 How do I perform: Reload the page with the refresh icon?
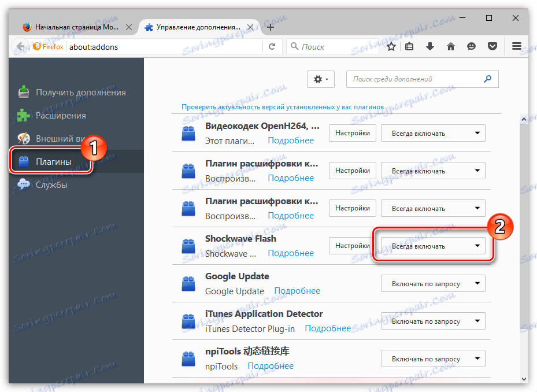[x=272, y=47]
